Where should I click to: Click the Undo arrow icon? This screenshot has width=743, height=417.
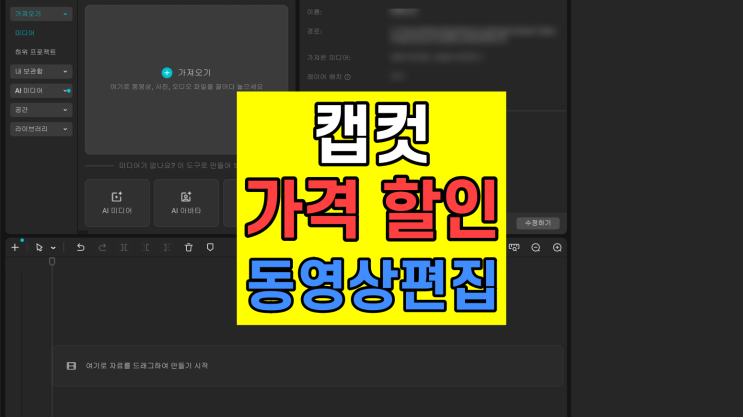pos(81,247)
